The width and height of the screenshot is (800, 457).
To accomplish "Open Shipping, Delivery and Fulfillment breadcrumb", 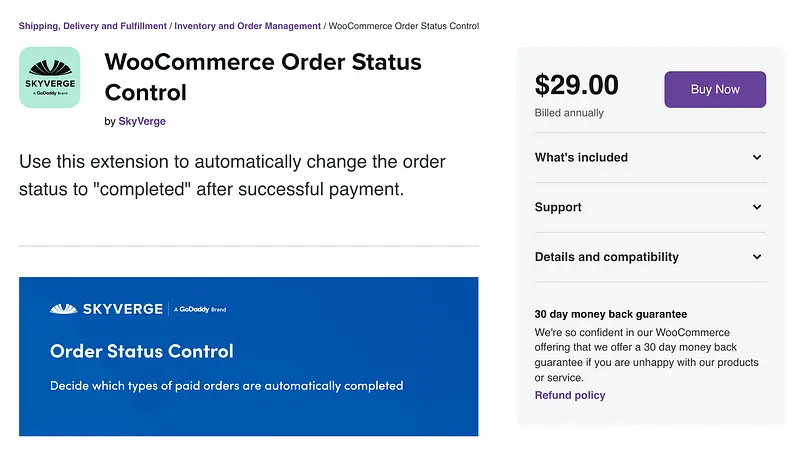I will (x=93, y=26).
